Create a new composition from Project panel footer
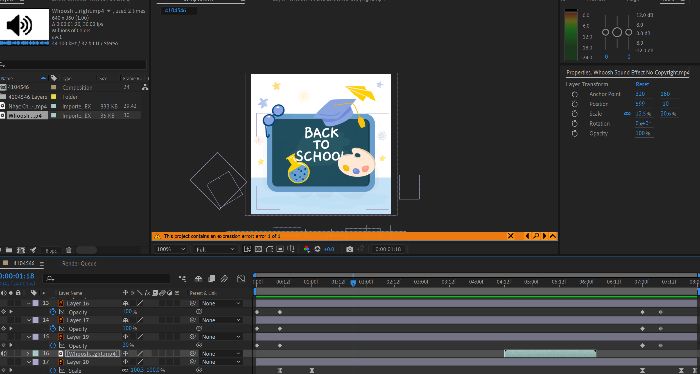This screenshot has width=700, height=374. coord(21,250)
